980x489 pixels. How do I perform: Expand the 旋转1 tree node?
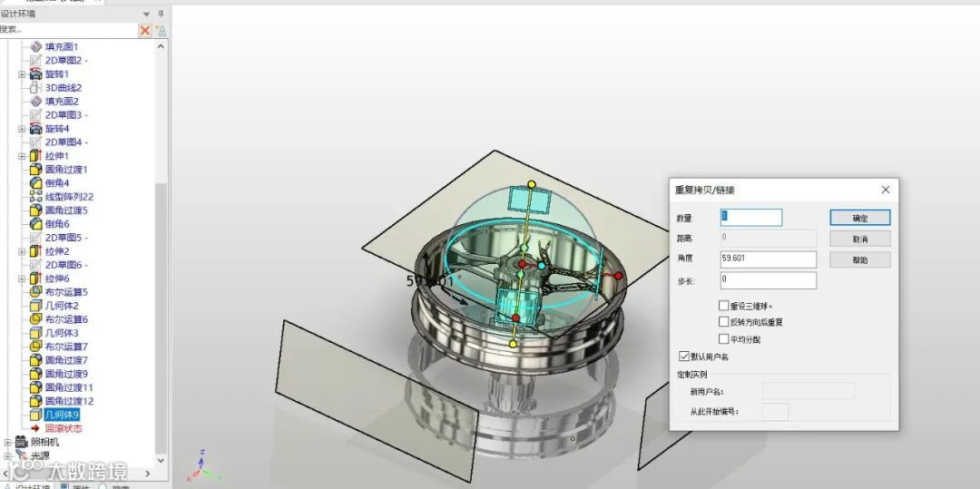[22, 74]
